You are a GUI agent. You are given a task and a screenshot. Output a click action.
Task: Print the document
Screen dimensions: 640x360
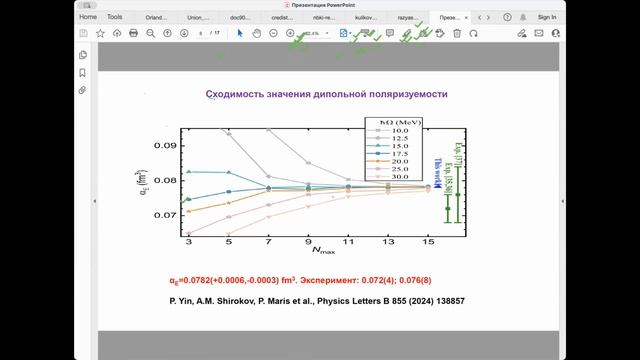tap(133, 33)
